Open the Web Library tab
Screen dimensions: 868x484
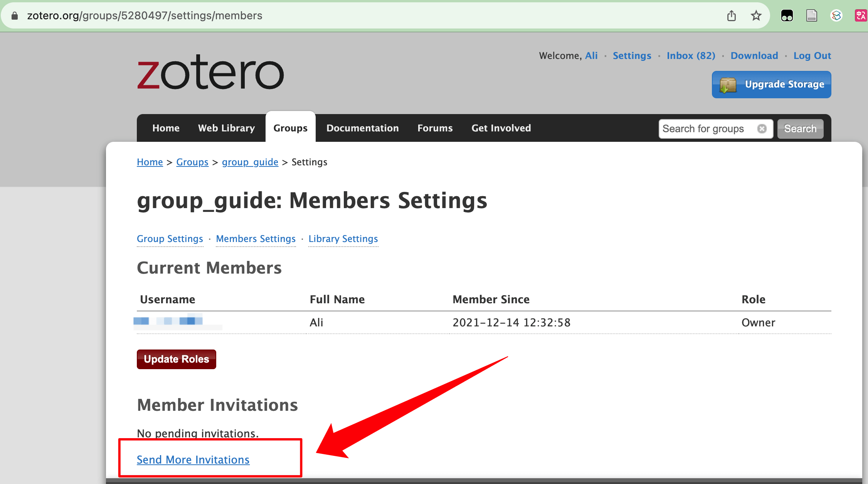click(226, 128)
